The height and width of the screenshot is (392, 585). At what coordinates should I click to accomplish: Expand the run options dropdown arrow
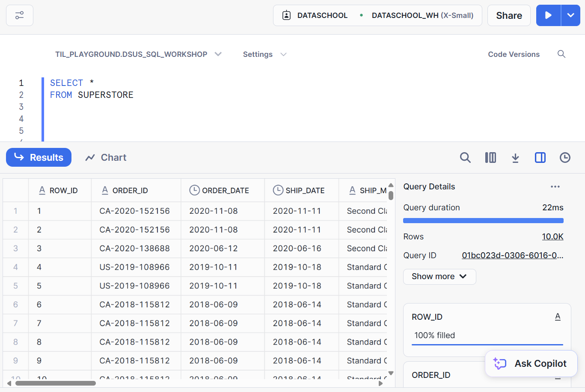(x=570, y=15)
